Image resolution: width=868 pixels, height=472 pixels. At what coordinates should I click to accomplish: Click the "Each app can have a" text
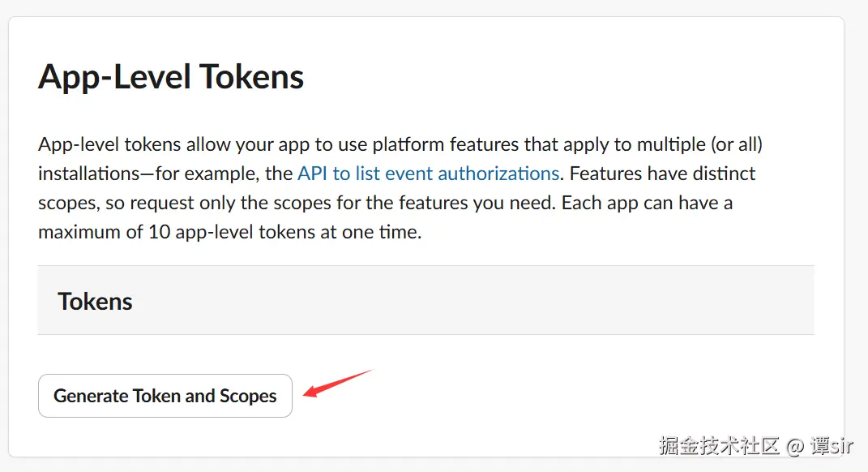coord(647,203)
